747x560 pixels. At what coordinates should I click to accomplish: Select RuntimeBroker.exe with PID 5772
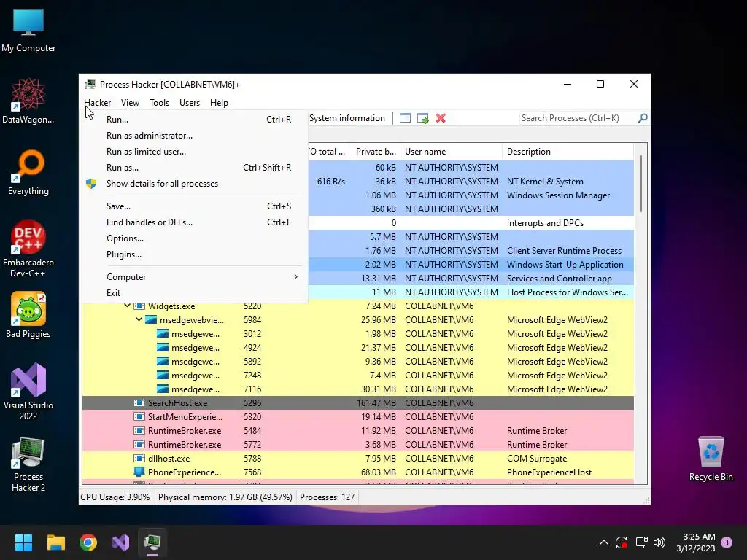pyautogui.click(x=357, y=444)
